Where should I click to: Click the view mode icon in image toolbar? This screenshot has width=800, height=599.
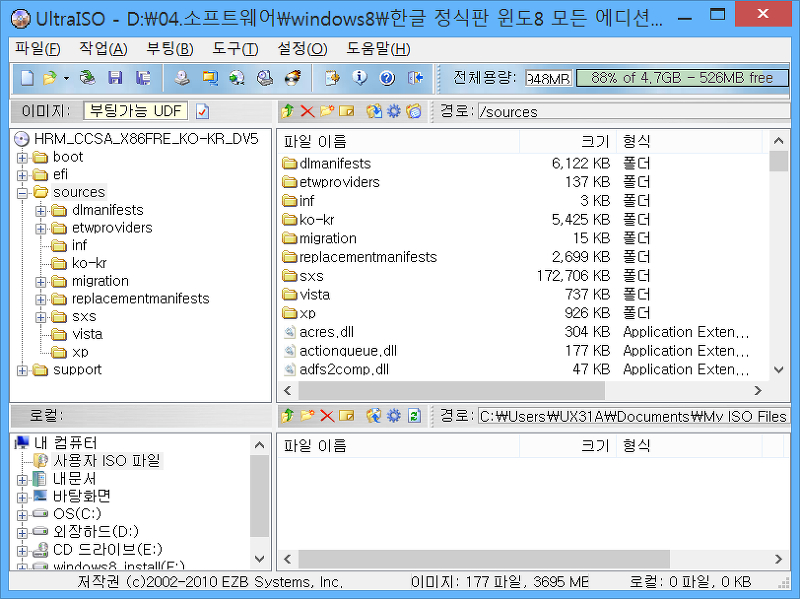click(x=414, y=111)
